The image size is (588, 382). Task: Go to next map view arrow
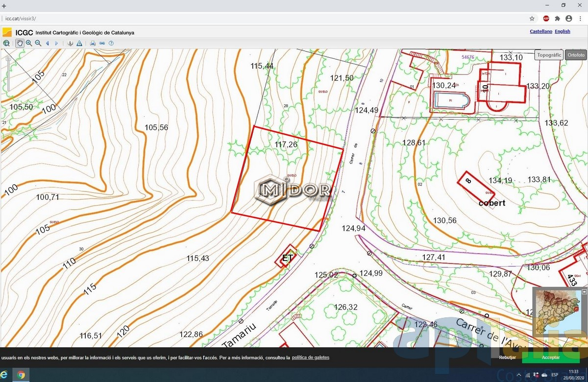tap(56, 43)
